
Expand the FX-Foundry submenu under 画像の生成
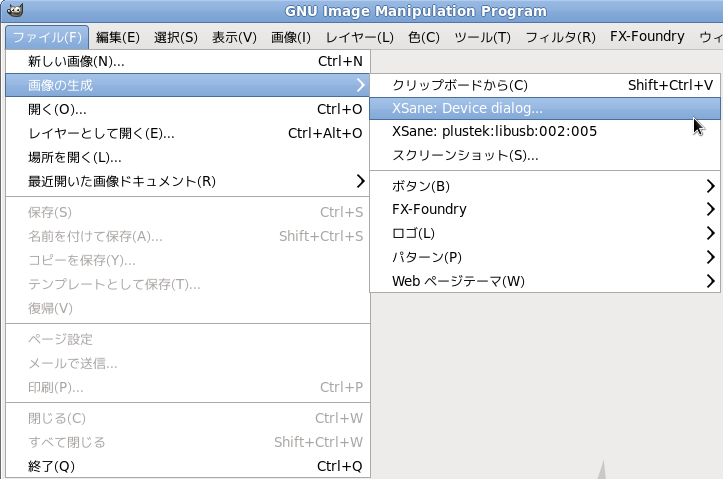(545, 209)
